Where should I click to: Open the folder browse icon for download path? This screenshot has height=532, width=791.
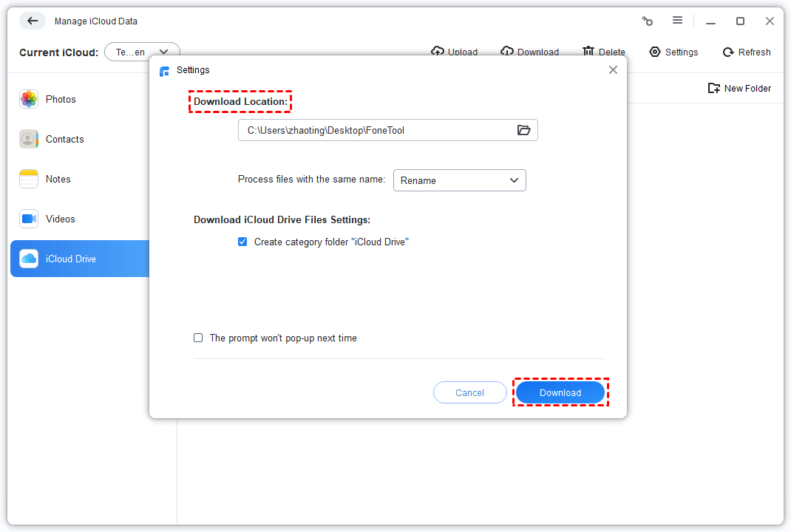click(x=523, y=130)
